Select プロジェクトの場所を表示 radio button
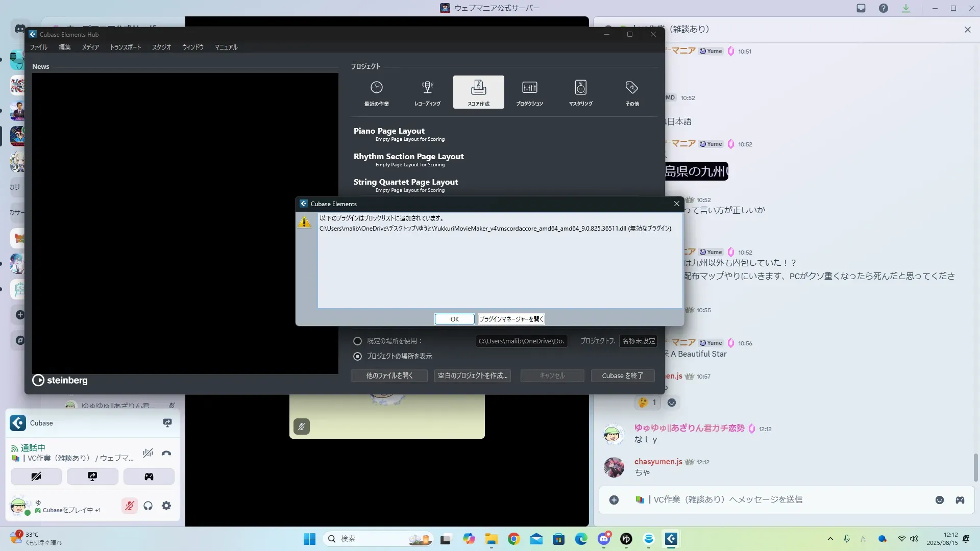This screenshot has height=551, width=980. [357, 356]
